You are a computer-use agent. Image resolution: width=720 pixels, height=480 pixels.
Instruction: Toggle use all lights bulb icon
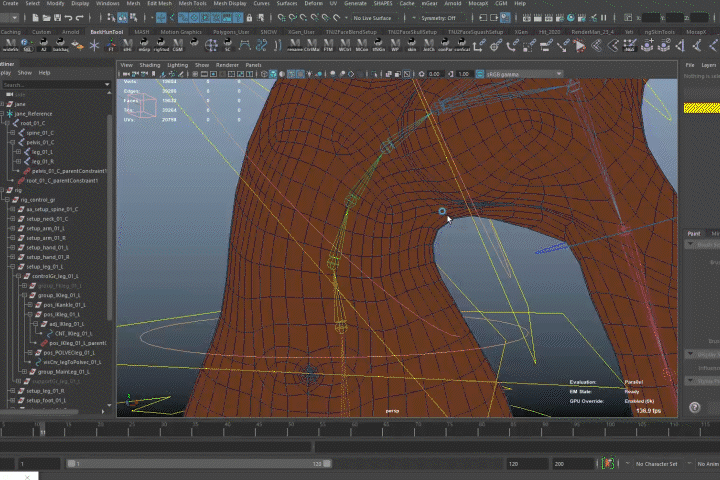(309, 74)
